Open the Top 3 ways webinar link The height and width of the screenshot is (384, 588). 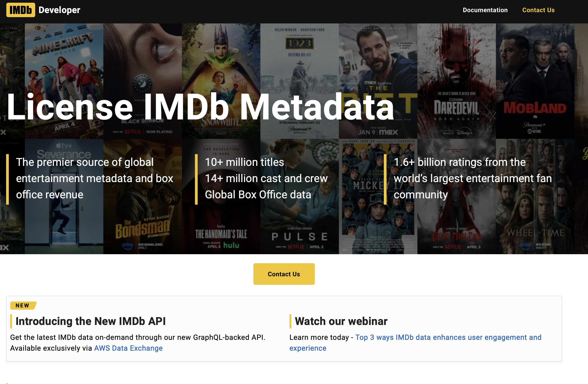[x=448, y=337]
